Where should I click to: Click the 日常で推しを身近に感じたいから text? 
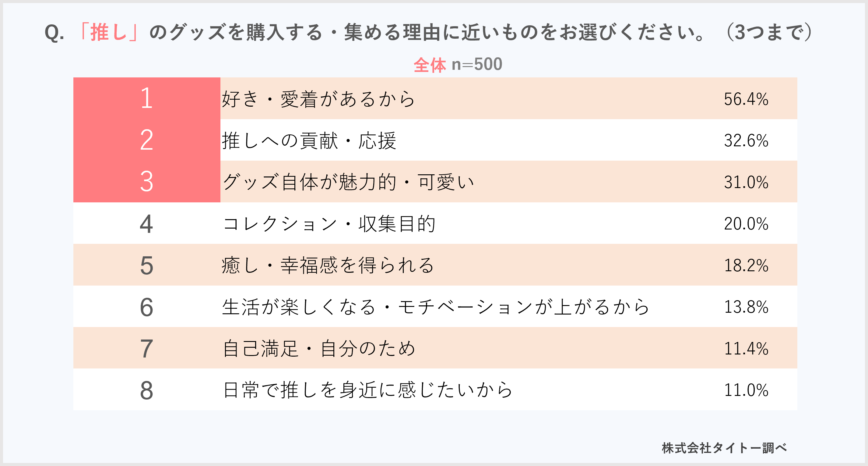tap(367, 390)
